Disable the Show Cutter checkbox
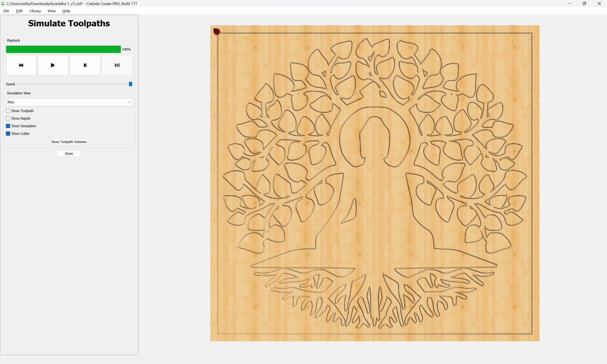Screen dimensions: 607x364 (8, 134)
